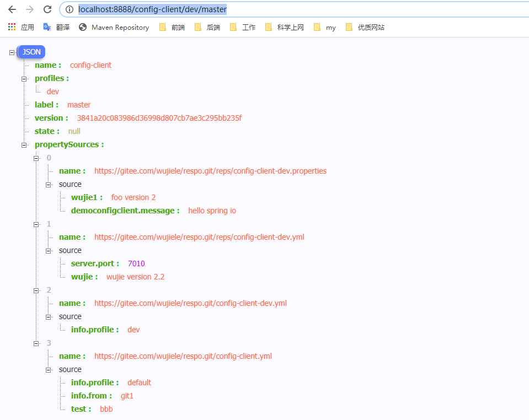This screenshot has width=529, height=420.
Task: Collapse propertySources item 2
Action: 36,290
